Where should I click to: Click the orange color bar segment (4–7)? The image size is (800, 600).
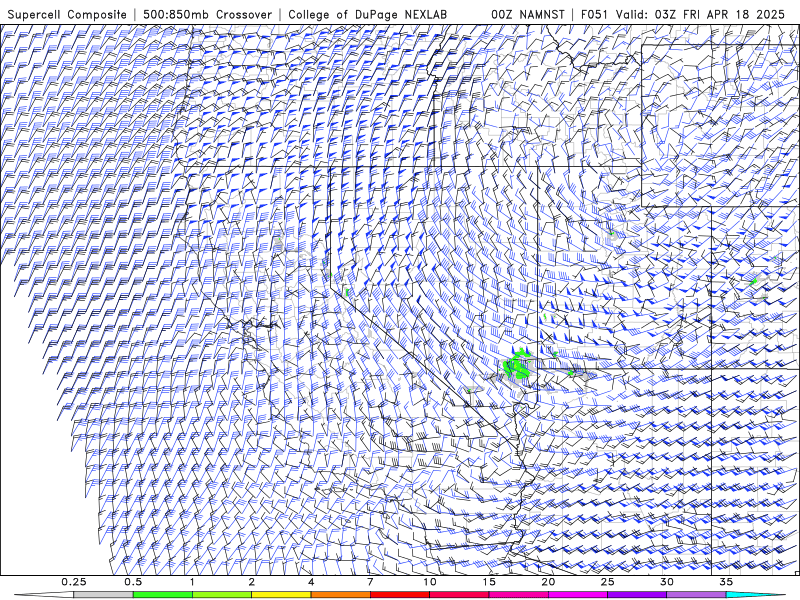point(340,595)
